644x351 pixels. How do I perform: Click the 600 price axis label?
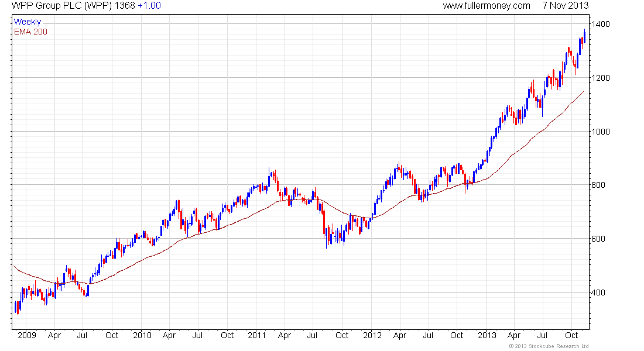pyautogui.click(x=598, y=239)
